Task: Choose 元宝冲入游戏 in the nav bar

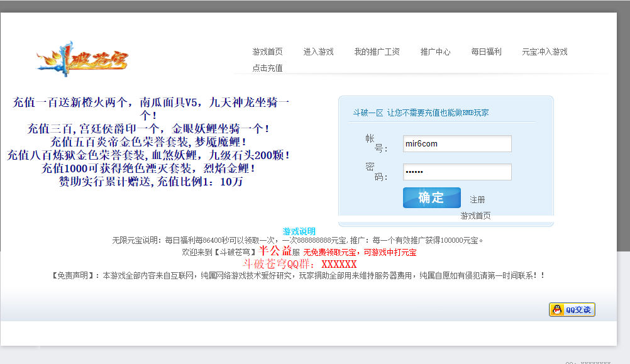Action: (544, 52)
